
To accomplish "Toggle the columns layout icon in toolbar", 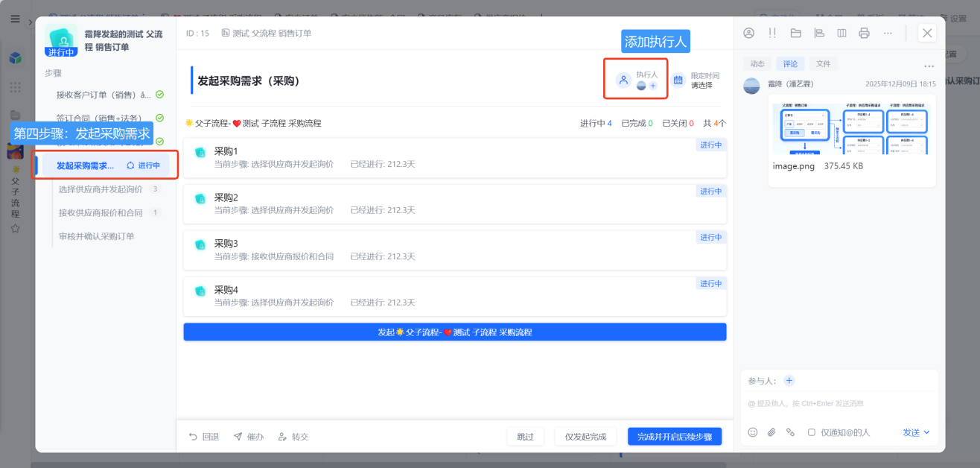I will point(841,33).
